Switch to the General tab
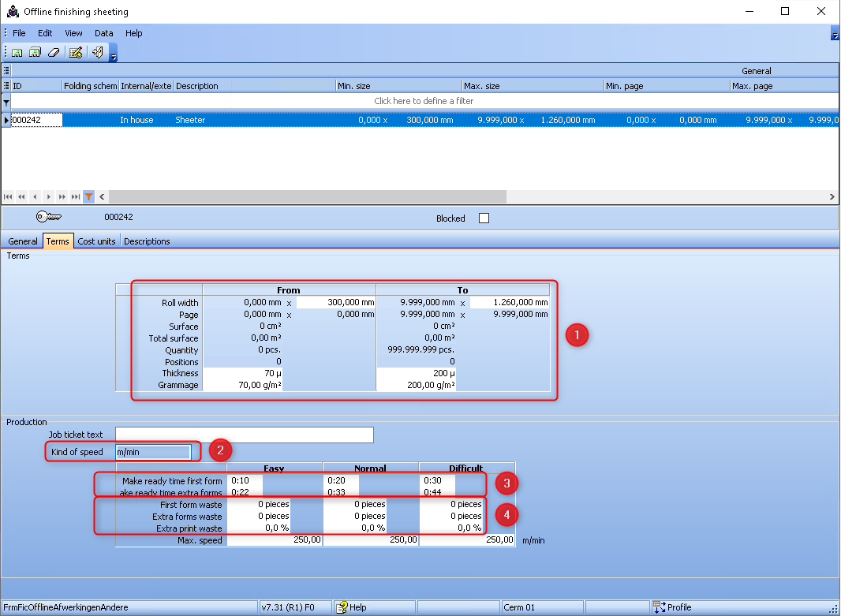The height and width of the screenshot is (616, 841). coord(23,241)
